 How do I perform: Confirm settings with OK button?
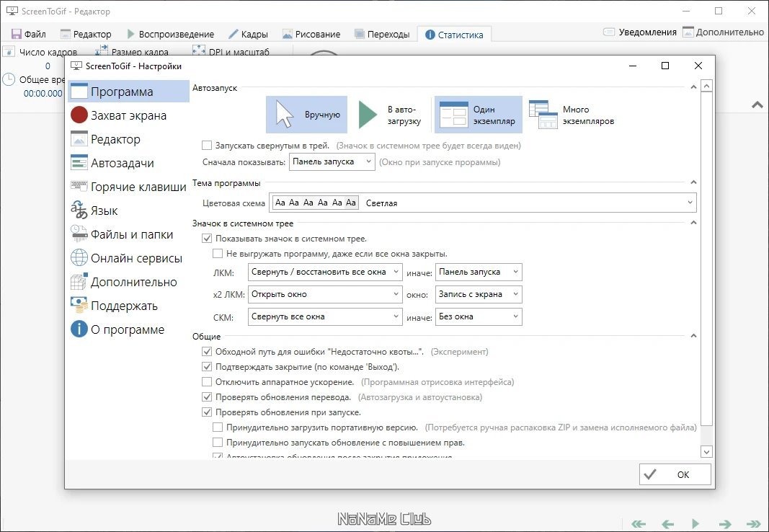click(x=675, y=474)
